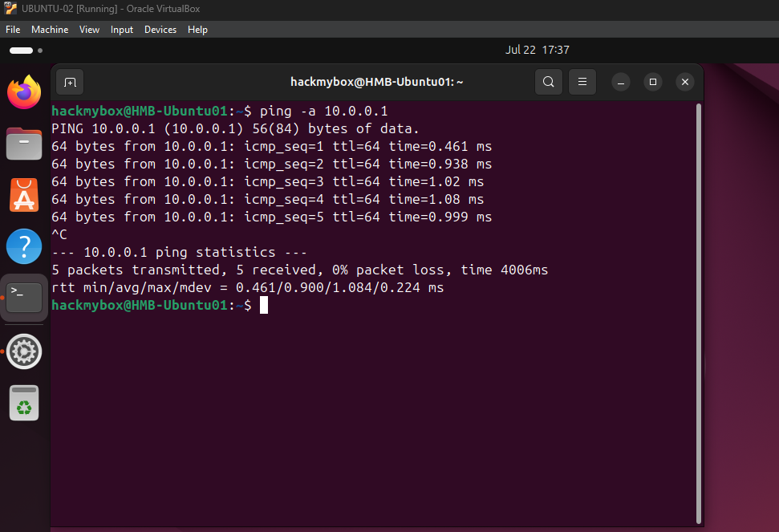Click the Jul 22 17:37 clock

click(x=537, y=50)
